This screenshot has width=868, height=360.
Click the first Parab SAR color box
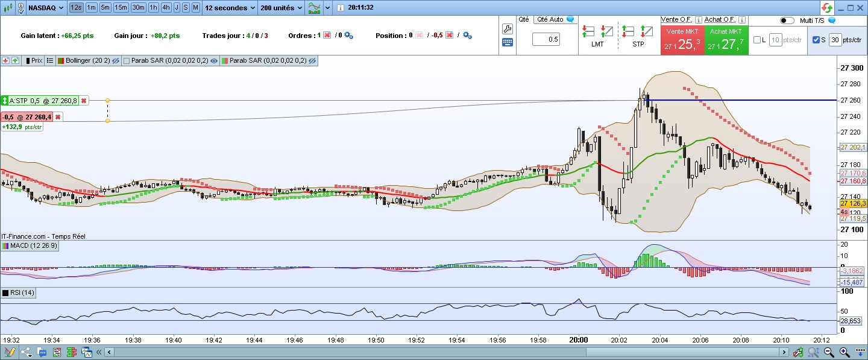pyautogui.click(x=127, y=61)
